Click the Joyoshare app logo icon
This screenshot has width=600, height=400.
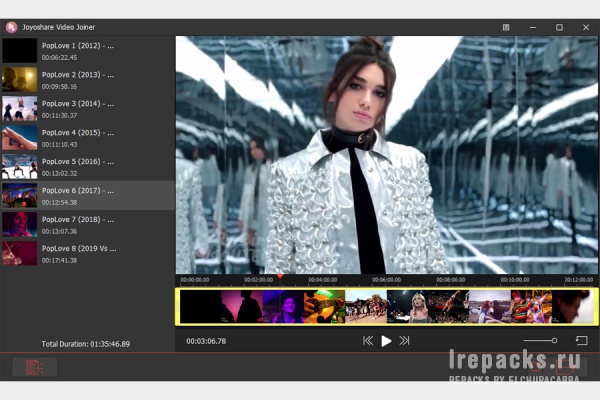[x=11, y=27]
